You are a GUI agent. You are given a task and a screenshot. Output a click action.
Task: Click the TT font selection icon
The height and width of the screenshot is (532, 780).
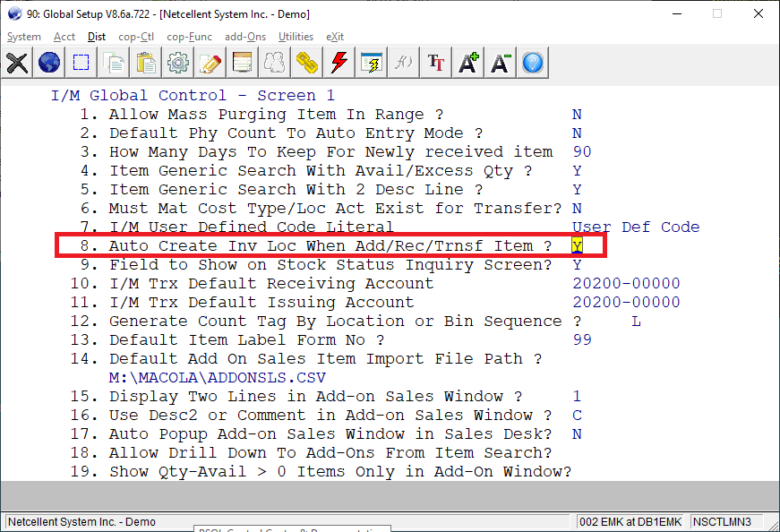coord(436,63)
